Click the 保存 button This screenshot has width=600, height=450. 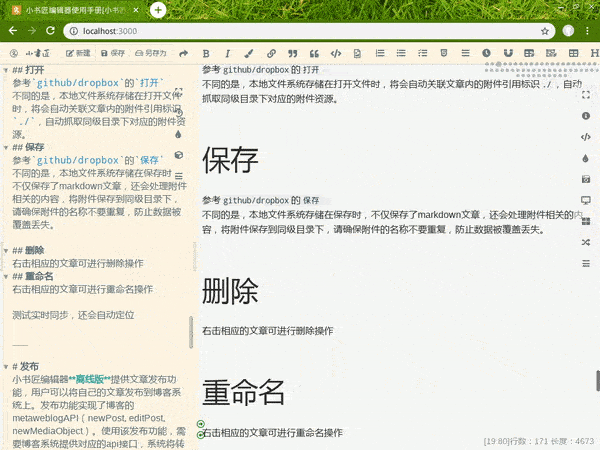(x=112, y=53)
